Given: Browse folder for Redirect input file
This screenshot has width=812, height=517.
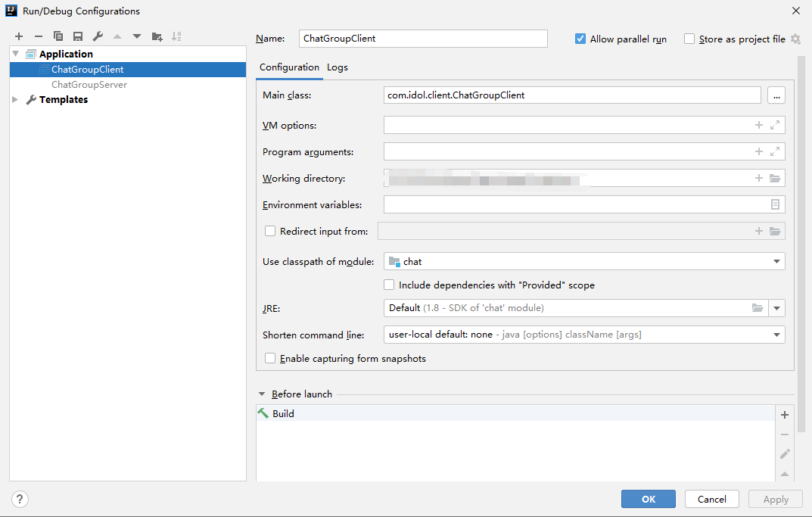Looking at the screenshot, I should coord(775,231).
